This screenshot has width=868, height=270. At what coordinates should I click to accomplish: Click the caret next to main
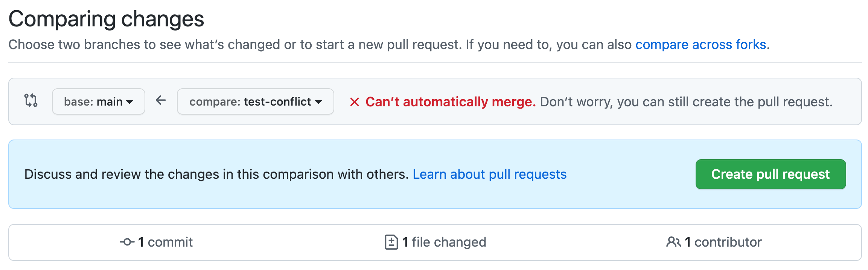click(129, 102)
